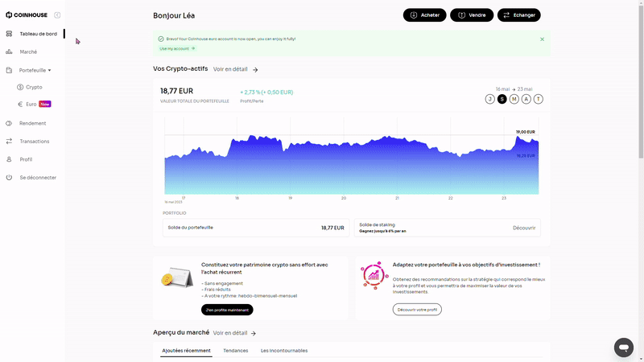Select the M (month) period toggle

click(x=514, y=99)
